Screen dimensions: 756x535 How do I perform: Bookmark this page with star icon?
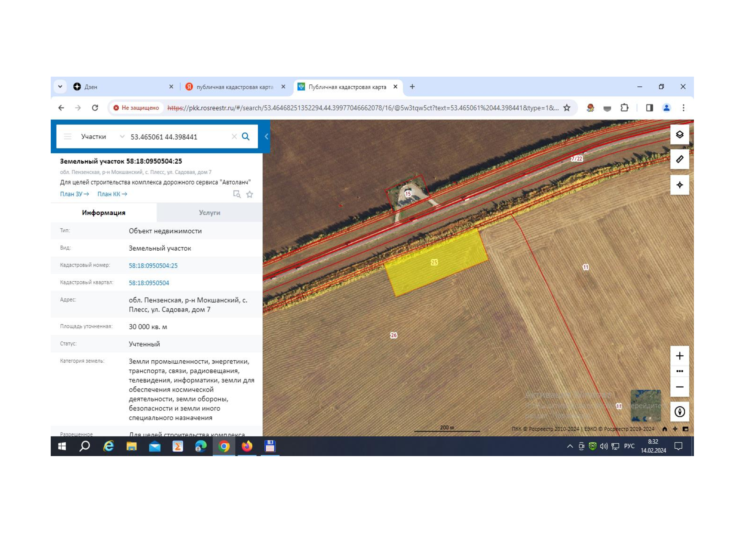click(567, 108)
